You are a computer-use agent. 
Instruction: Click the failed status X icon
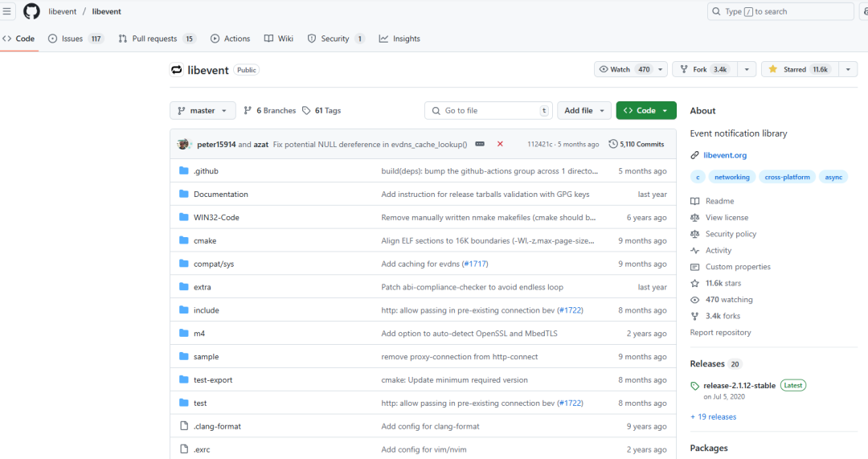pos(500,144)
